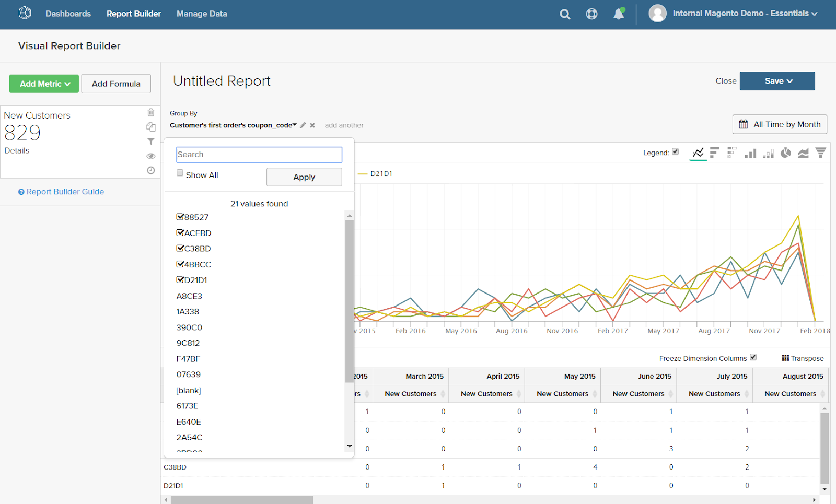Open the All-Time by Month date picker

780,124
